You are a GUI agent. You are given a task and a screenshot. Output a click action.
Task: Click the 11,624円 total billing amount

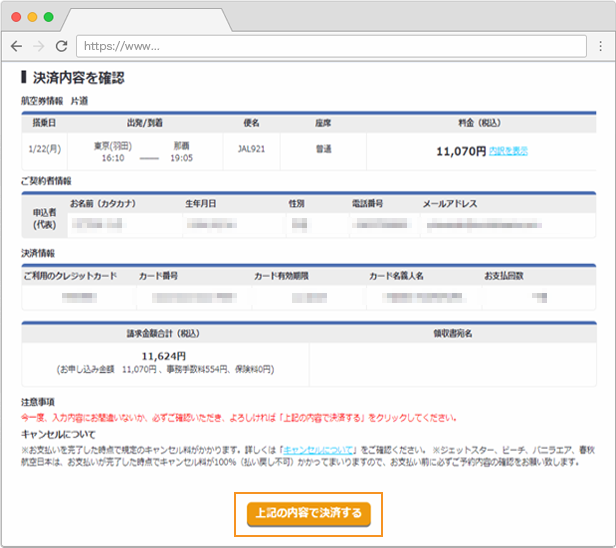click(165, 355)
